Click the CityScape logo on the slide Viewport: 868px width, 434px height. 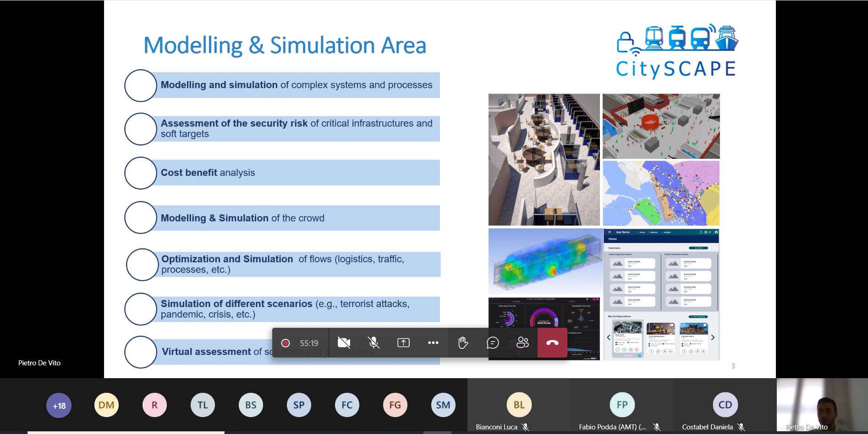[676, 51]
